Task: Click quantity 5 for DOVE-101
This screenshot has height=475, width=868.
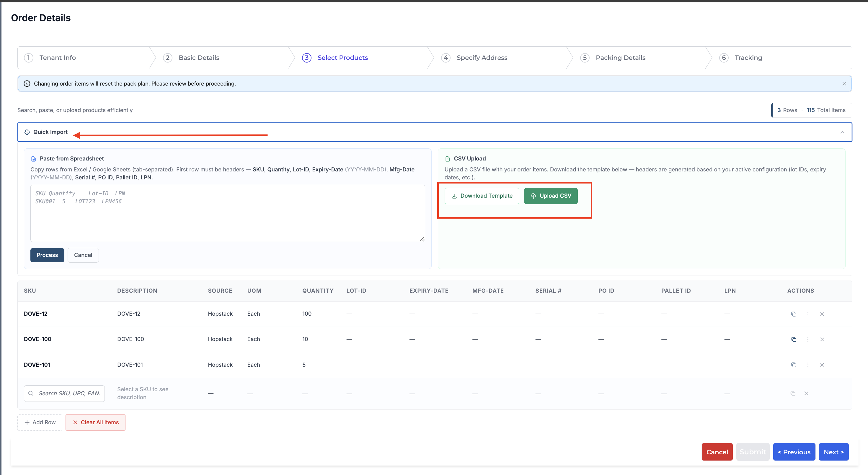Action: 304,365
